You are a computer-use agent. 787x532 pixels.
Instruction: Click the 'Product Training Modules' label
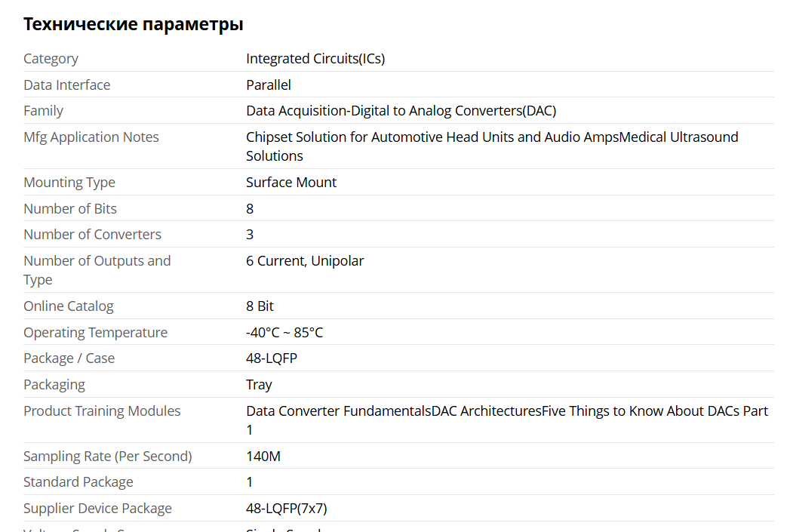tap(102, 411)
